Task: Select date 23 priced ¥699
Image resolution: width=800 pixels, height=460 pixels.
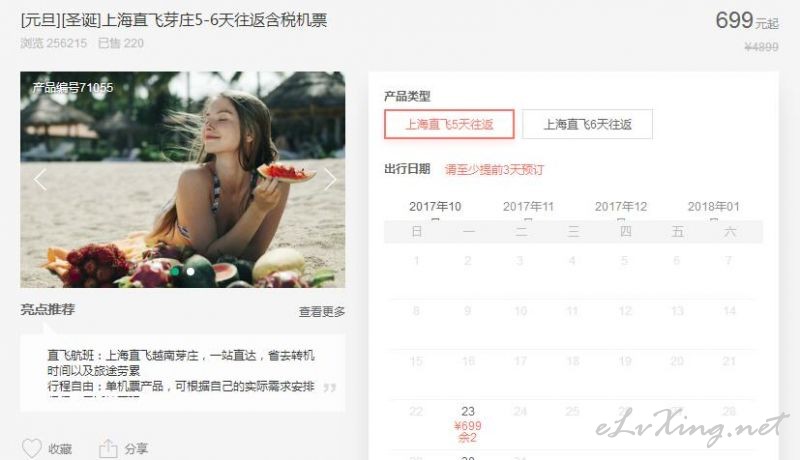Action: point(468,424)
